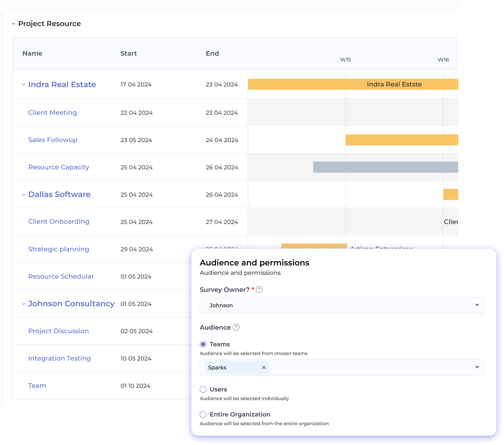
Task: Open the Resource Capacity task link
Action: point(59,167)
